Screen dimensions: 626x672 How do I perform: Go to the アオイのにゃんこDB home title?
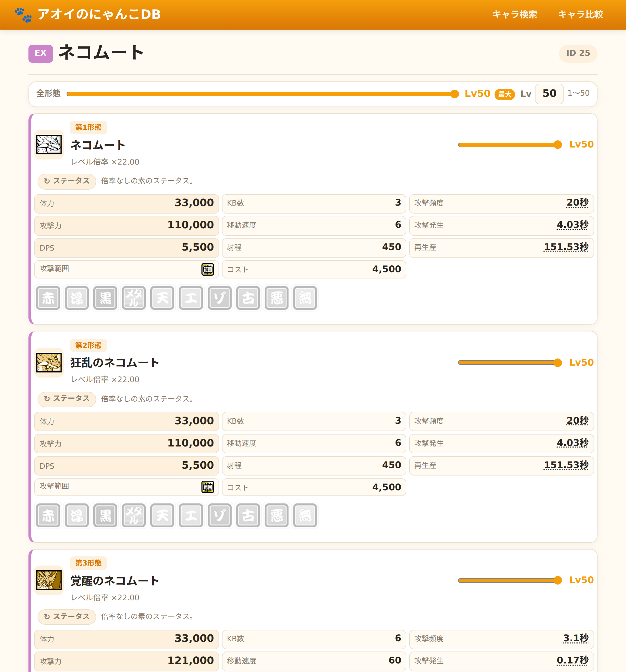pos(99,15)
